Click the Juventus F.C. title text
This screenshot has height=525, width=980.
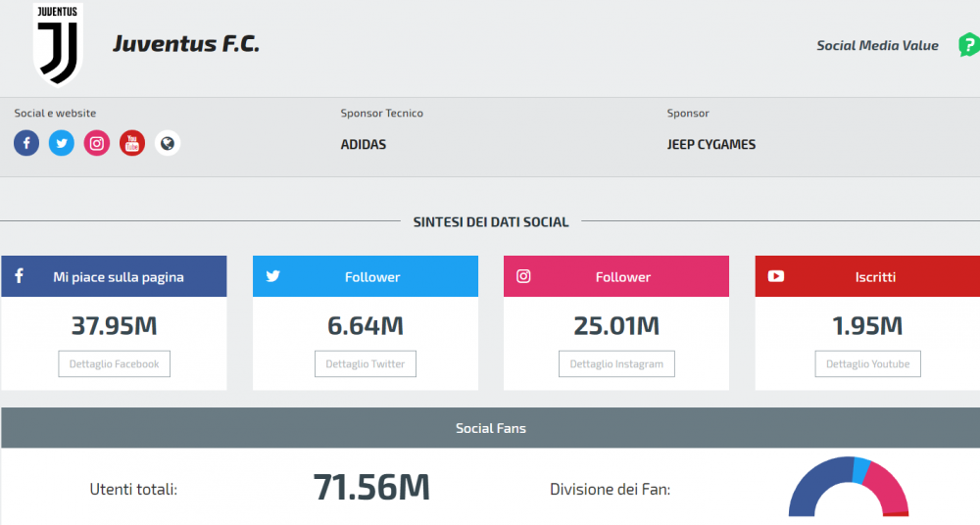coord(186,44)
